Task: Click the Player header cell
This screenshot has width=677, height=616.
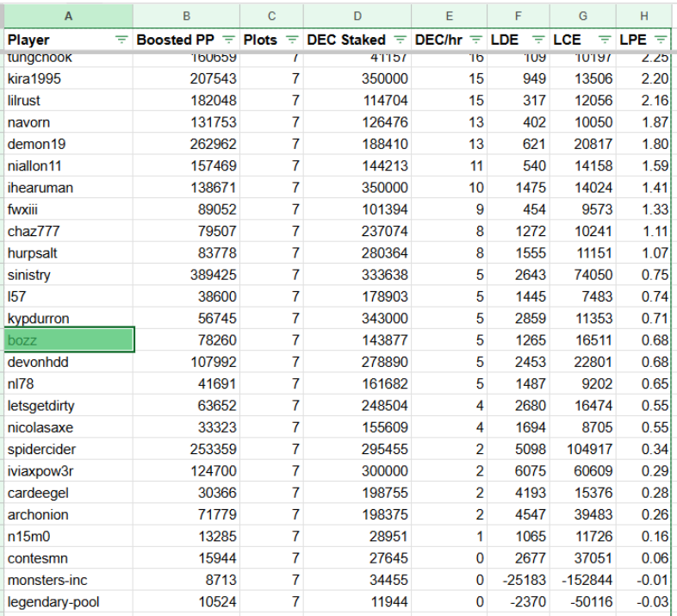Action: click(68, 40)
